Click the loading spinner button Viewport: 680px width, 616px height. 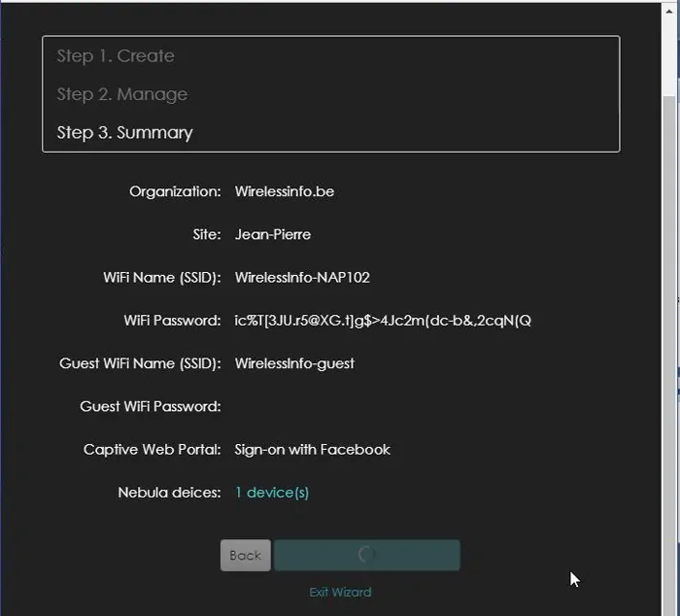click(366, 555)
